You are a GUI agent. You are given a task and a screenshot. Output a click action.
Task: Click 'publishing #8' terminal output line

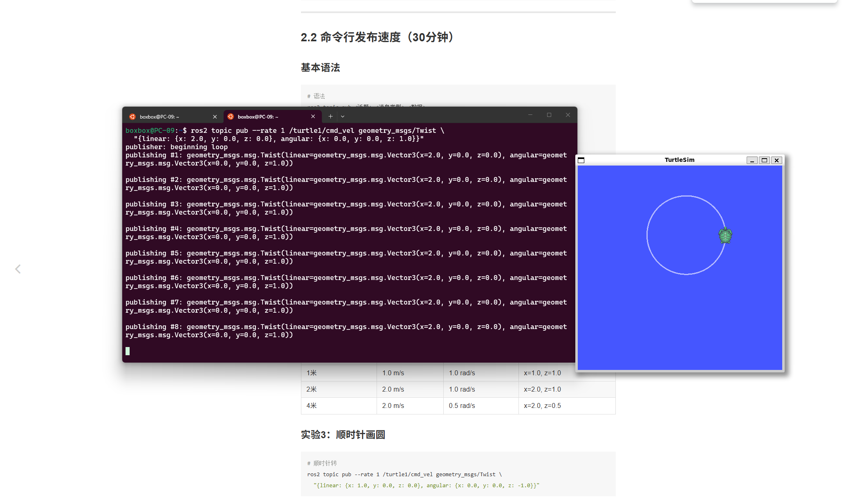[x=346, y=331]
